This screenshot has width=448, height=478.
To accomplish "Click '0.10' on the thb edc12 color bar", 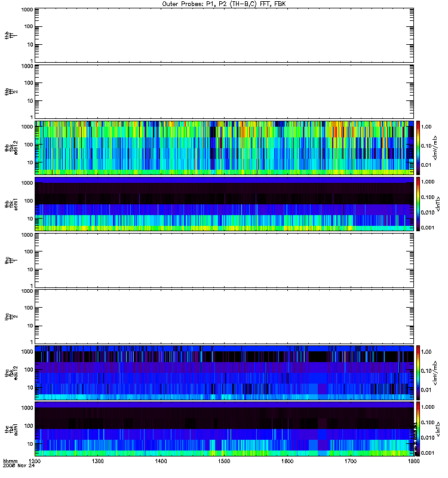I will tap(426, 146).
